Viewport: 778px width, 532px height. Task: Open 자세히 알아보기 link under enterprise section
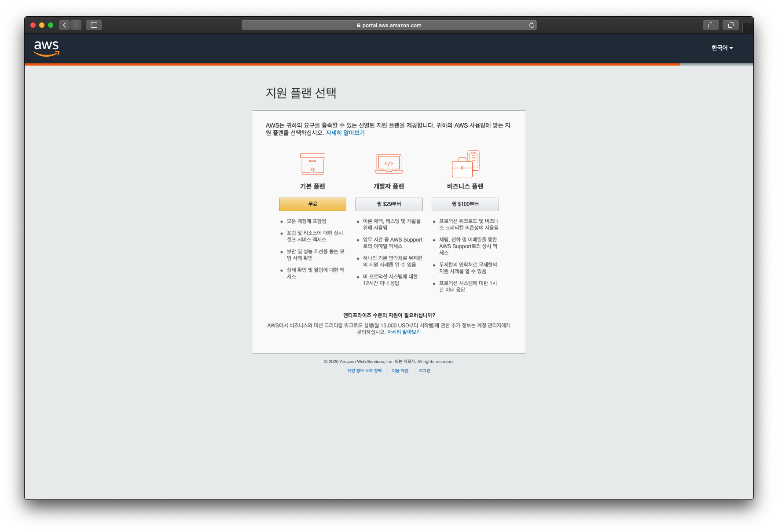point(404,332)
